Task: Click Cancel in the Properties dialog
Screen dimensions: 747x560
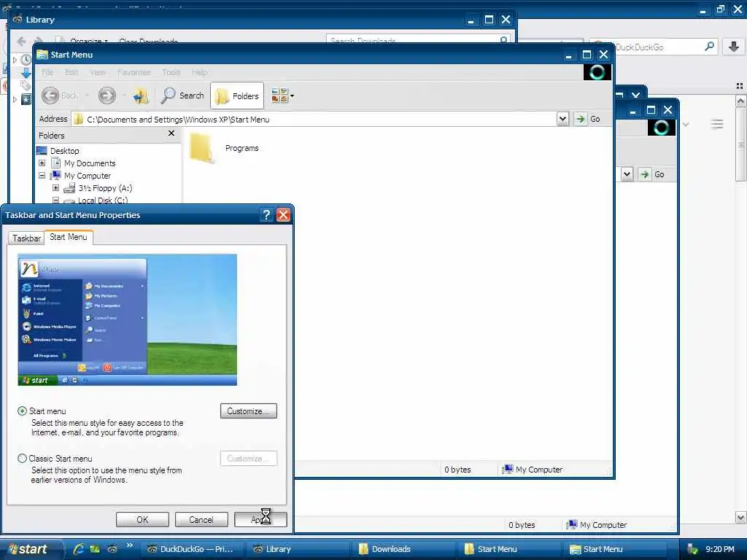Action: (x=201, y=519)
